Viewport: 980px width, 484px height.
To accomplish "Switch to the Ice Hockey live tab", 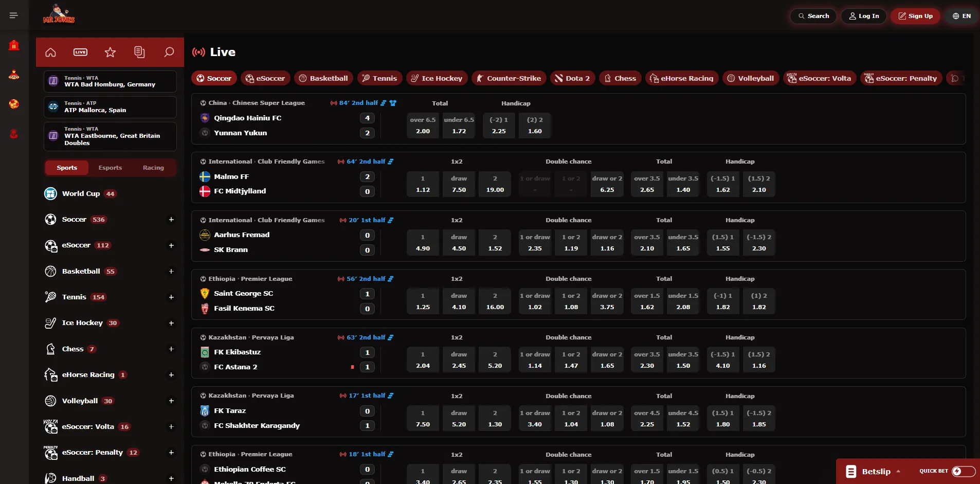I will 437,78.
